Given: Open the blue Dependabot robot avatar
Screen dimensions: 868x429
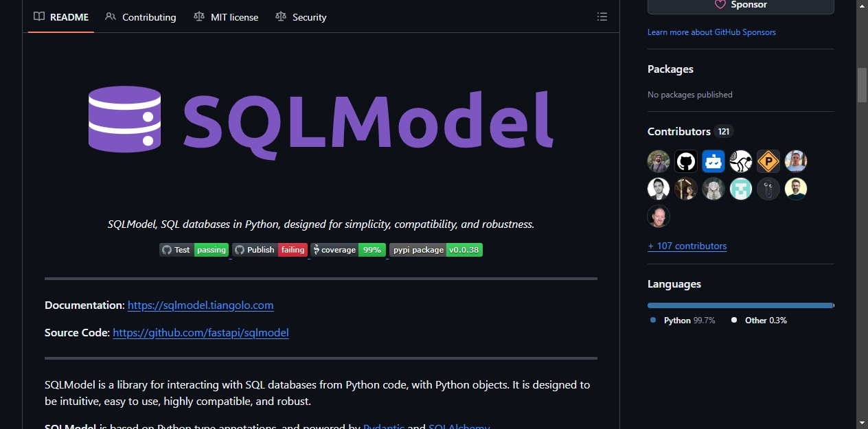Looking at the screenshot, I should pyautogui.click(x=713, y=161).
